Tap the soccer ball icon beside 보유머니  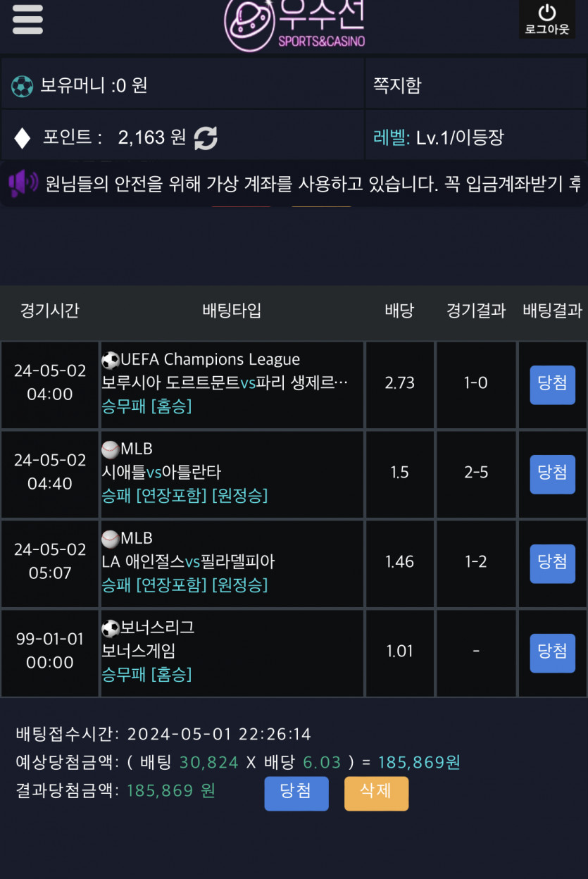(x=23, y=87)
